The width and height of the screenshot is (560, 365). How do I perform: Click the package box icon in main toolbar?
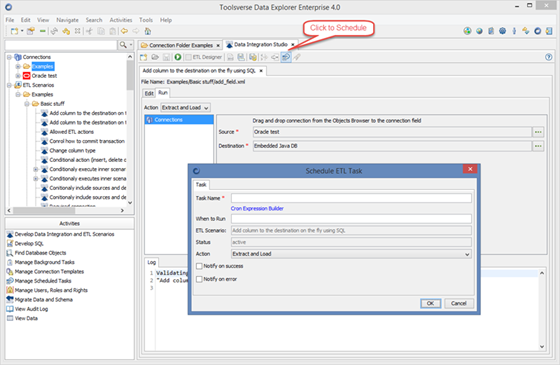click(x=31, y=31)
